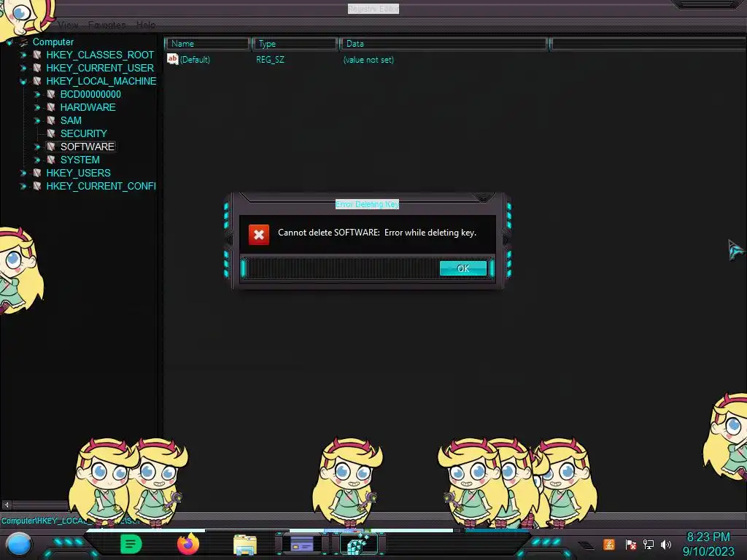Viewport: 747px width, 560px height.
Task: Open Action Center flag icon in tray
Action: point(630,544)
